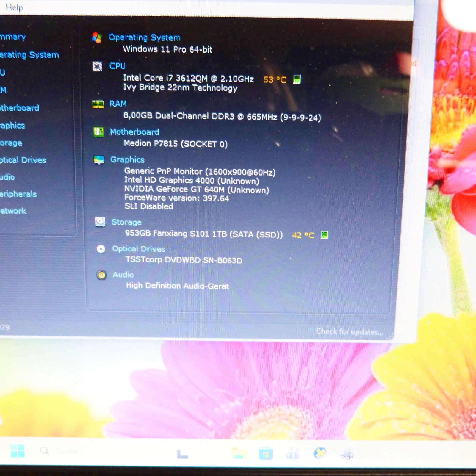Click the Storage heading link
The width and height of the screenshot is (476, 476).
tap(126, 222)
